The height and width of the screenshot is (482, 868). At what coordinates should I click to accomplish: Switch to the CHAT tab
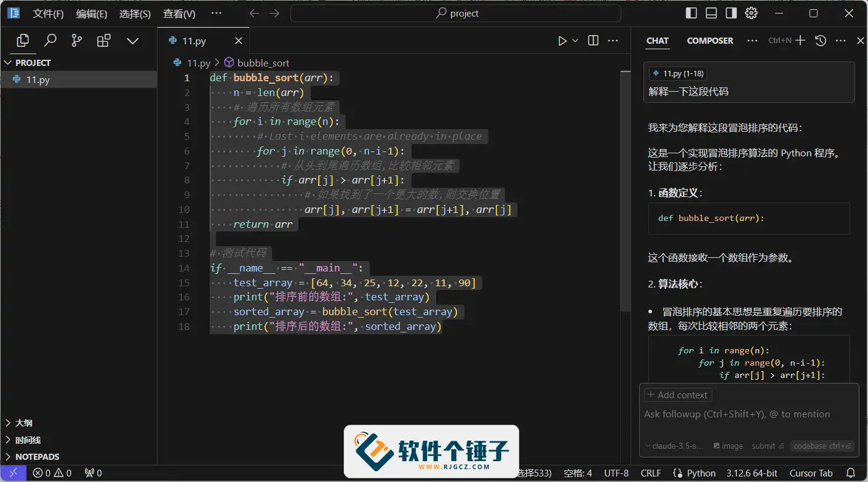point(657,41)
